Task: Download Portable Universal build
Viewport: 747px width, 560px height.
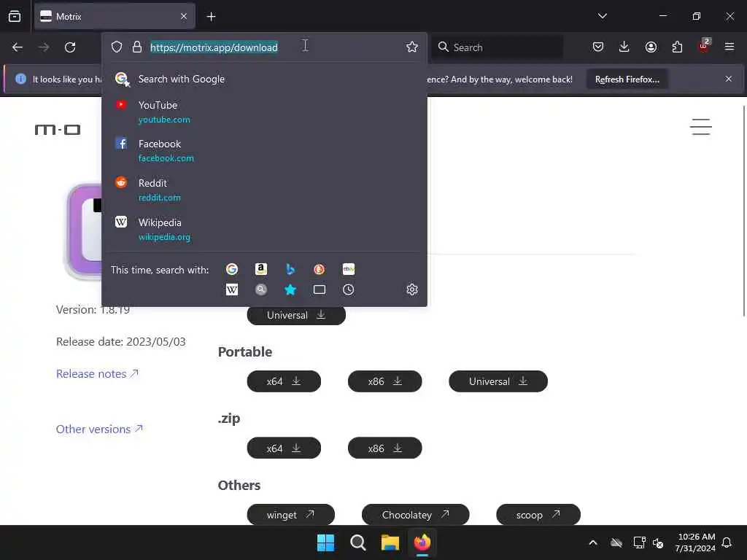Action: click(498, 381)
